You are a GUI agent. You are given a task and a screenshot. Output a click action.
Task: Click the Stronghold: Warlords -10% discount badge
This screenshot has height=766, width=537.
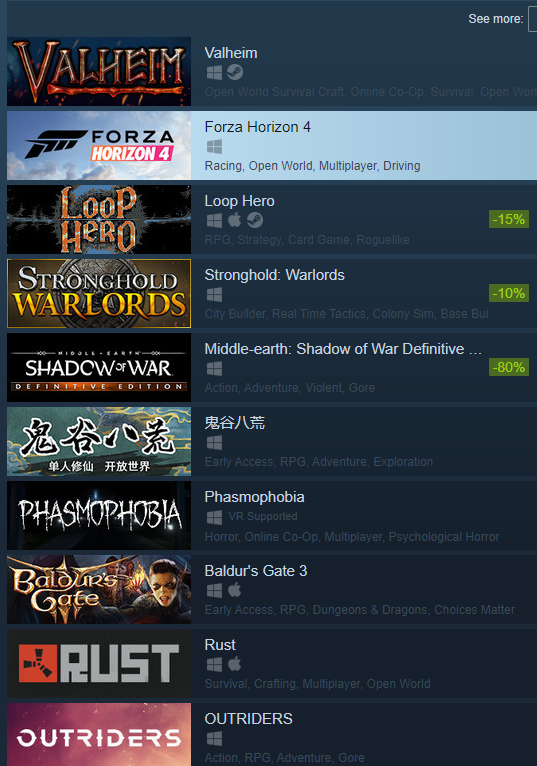pos(509,293)
